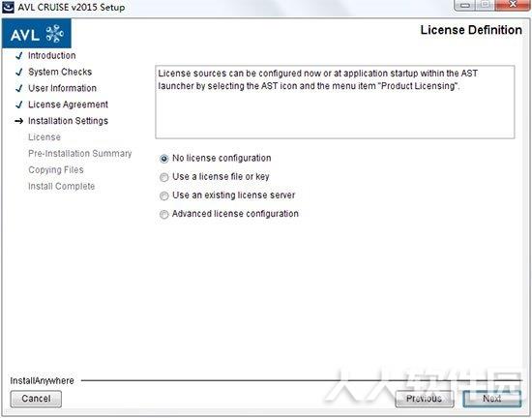Viewport: 532px width, 418px height.
Task: Click the License step in sidebar
Action: [44, 137]
